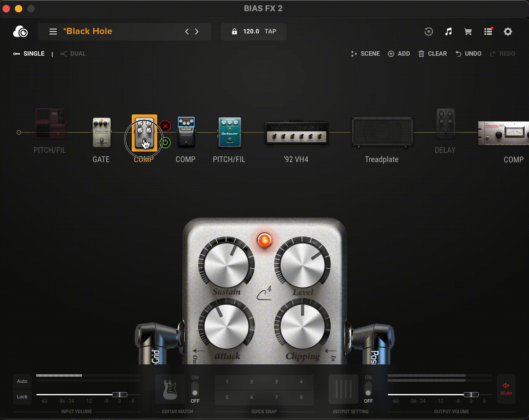Open the Output Setting thumbnail
The image size is (529, 420).
[x=343, y=389]
